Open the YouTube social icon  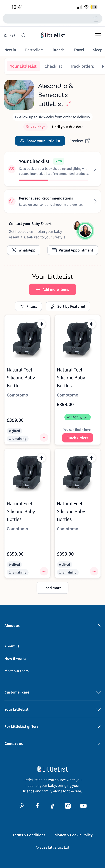84,806
